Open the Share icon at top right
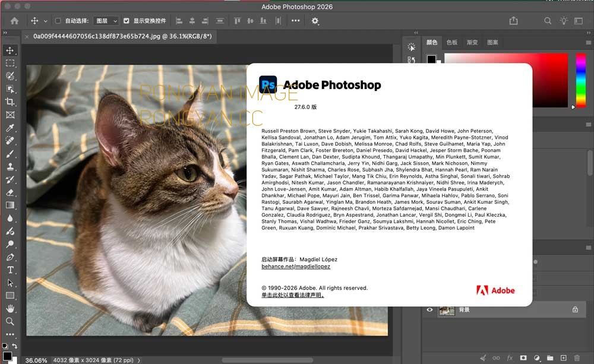Viewport: 594px width, 364px height. (513, 20)
